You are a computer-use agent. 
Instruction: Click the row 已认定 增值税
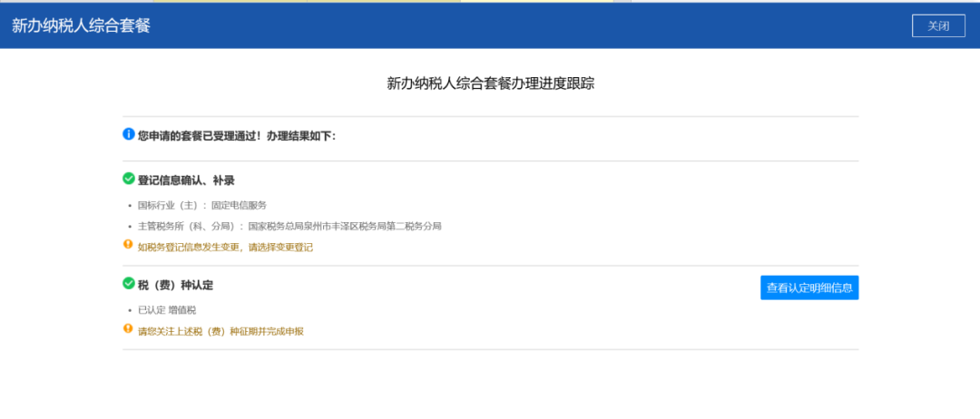168,310
